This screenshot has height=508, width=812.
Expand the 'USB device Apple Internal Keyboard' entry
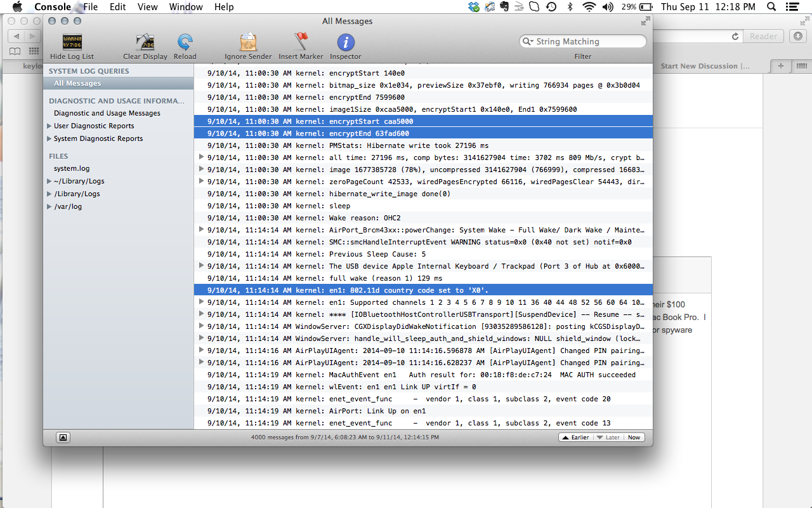(x=202, y=265)
